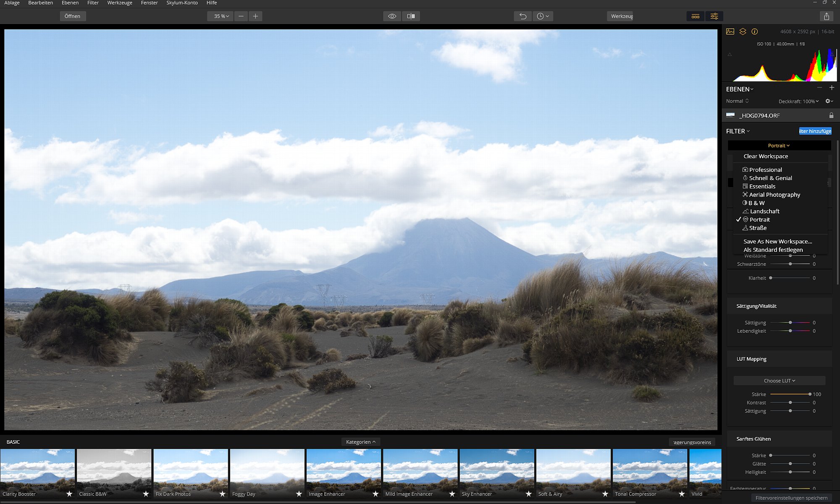840x504 pixels.
Task: Favorite the Soft & Airy preset star
Action: [605, 494]
